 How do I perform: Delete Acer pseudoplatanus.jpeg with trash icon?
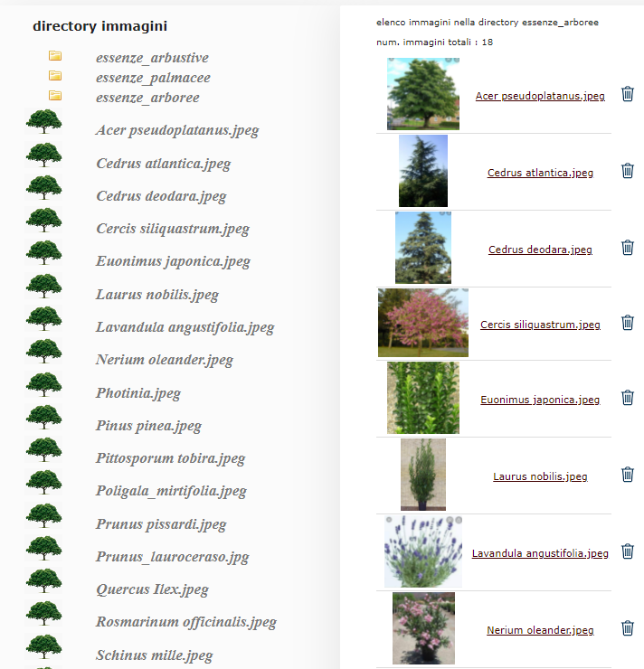click(x=628, y=94)
